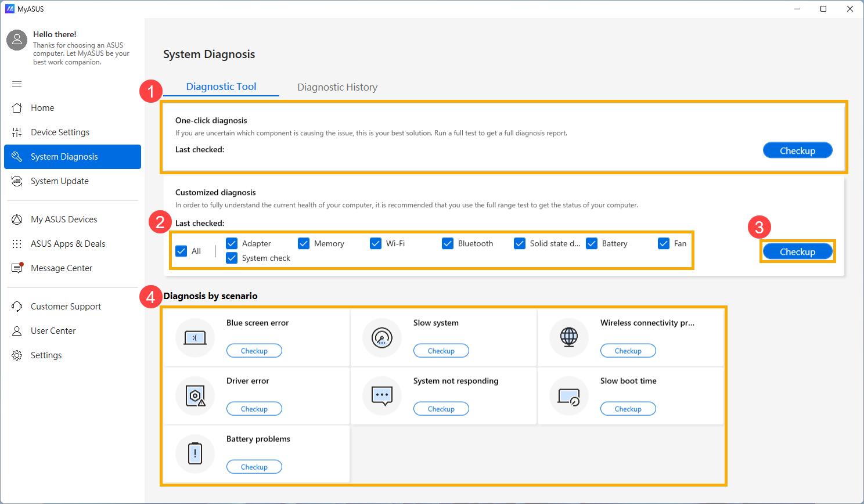The width and height of the screenshot is (864, 504).
Task: Run Checkup for Slow system
Action: [441, 351]
